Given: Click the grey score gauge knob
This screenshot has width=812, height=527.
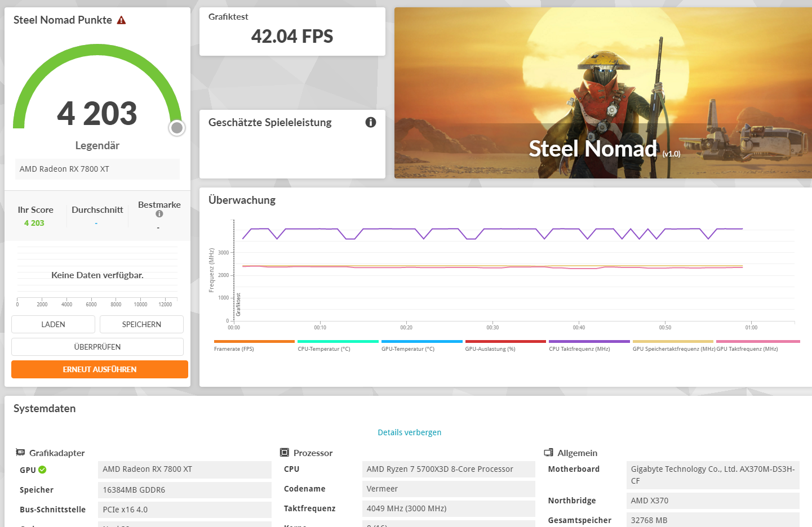Looking at the screenshot, I should 177,128.
